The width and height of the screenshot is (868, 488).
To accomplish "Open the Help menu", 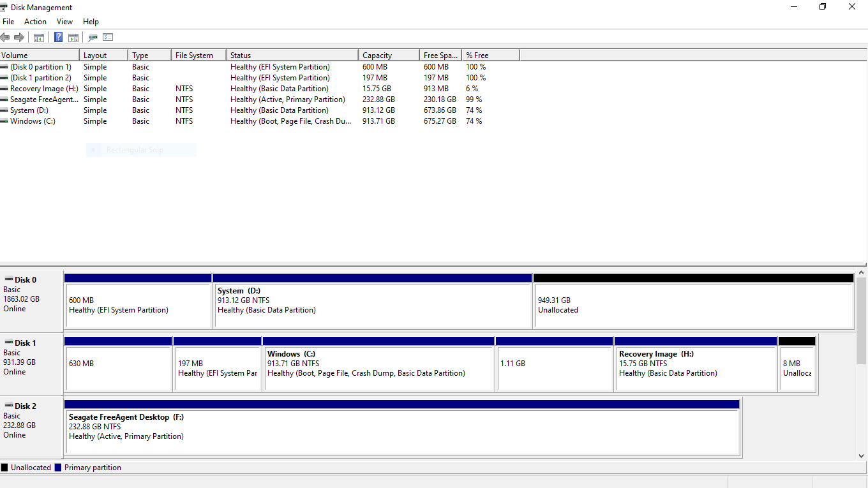I will [91, 22].
